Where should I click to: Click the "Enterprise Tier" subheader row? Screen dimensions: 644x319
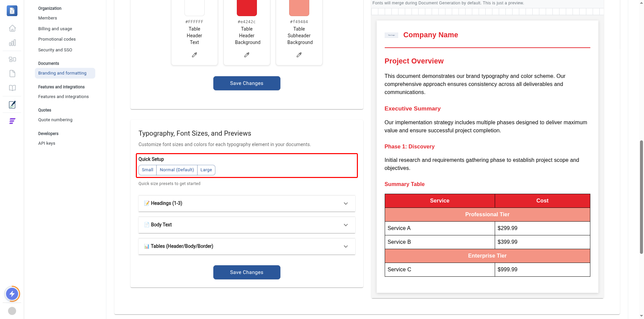pyautogui.click(x=487, y=256)
